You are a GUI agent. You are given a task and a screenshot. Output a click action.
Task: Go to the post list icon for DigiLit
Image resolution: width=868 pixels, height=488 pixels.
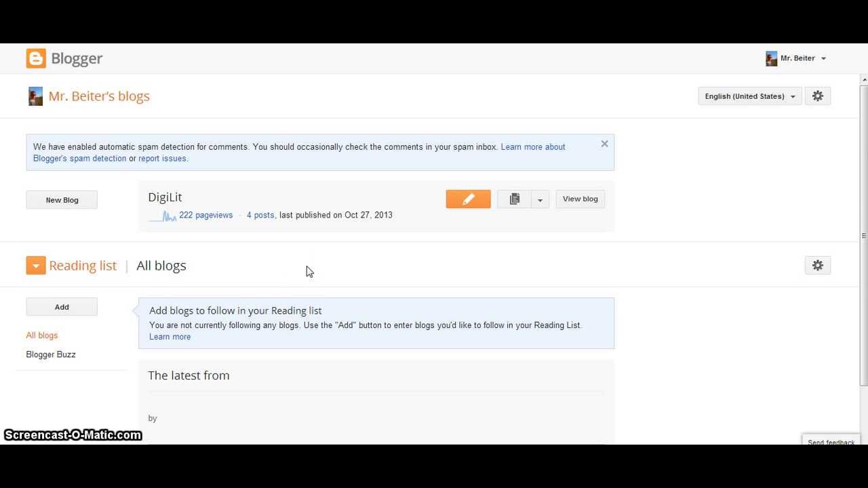[x=514, y=199]
